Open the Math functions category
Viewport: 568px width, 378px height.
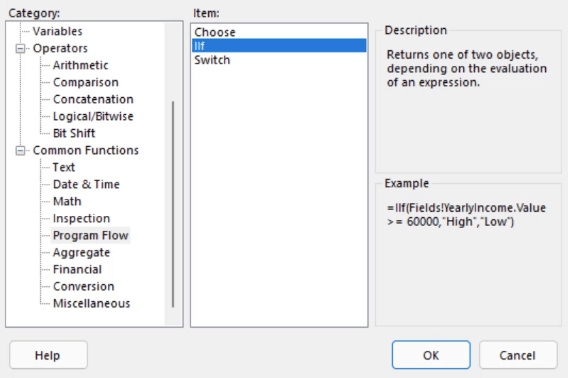tap(67, 202)
